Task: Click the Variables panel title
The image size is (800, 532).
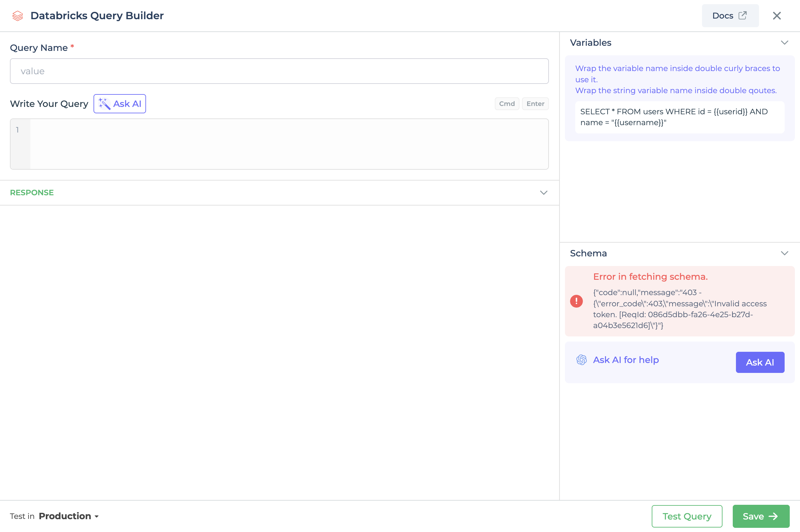Action: pos(590,43)
